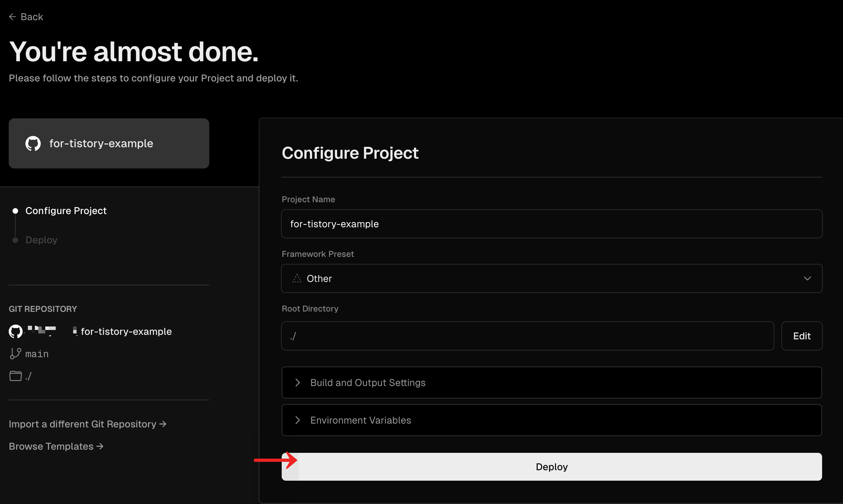Click the Other framework triangle icon
The width and height of the screenshot is (843, 504).
297,278
